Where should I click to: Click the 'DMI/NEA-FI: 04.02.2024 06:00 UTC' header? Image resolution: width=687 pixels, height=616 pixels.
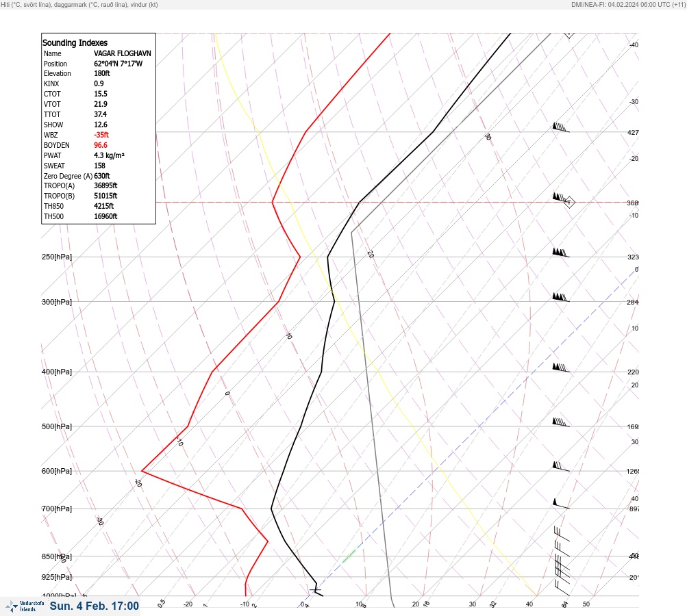click(629, 5)
